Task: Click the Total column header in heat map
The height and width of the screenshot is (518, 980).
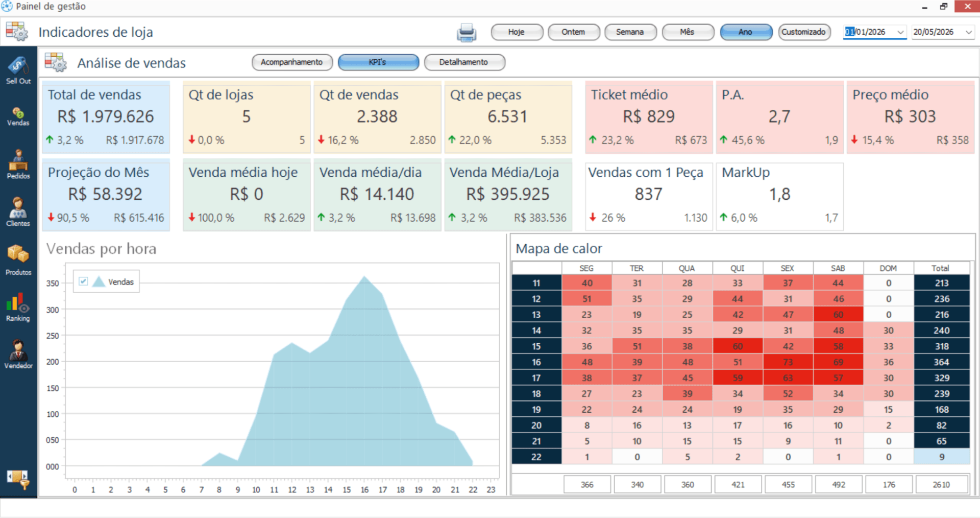Action: tap(941, 268)
